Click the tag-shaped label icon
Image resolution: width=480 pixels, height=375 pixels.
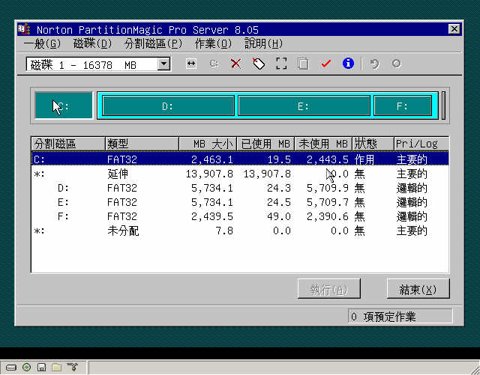pos(259,63)
